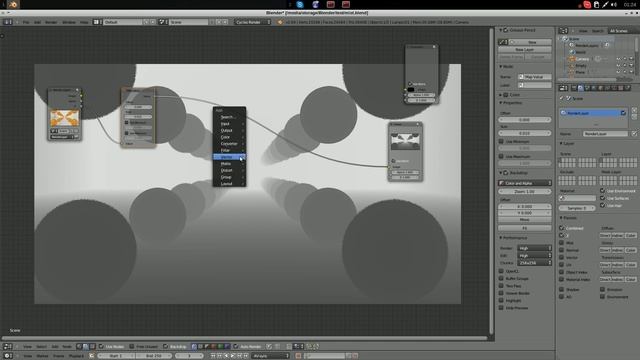This screenshot has width=640, height=360.
Task: Jump to the first frame in timeline
Action: (213, 356)
